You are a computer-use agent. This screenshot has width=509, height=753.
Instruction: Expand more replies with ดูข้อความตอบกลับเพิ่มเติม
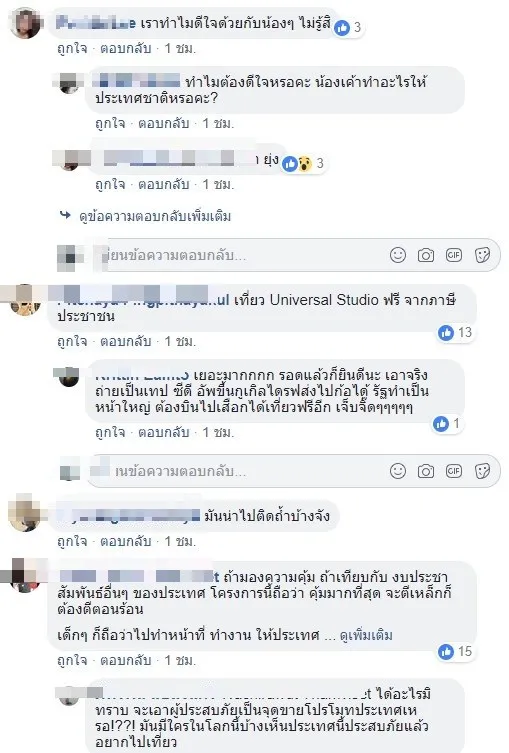[155, 217]
